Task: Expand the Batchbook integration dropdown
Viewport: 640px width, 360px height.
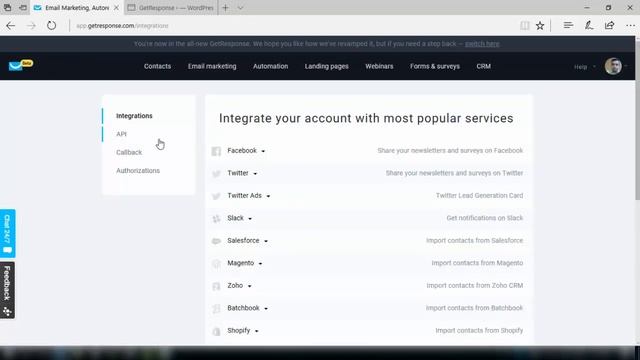Action: pos(266,309)
